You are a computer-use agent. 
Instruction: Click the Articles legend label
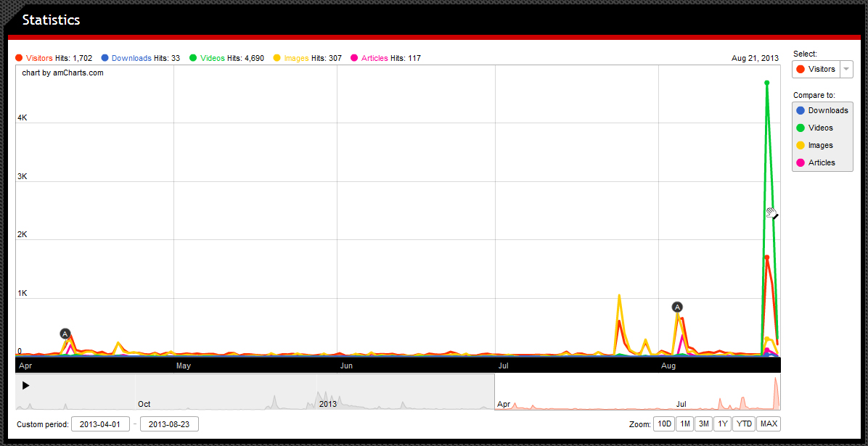(374, 58)
